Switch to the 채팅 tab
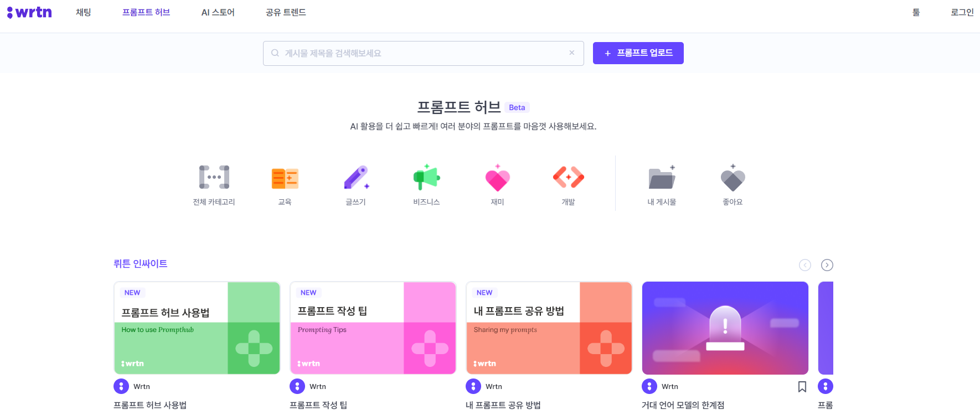The width and height of the screenshot is (980, 420). point(84,12)
